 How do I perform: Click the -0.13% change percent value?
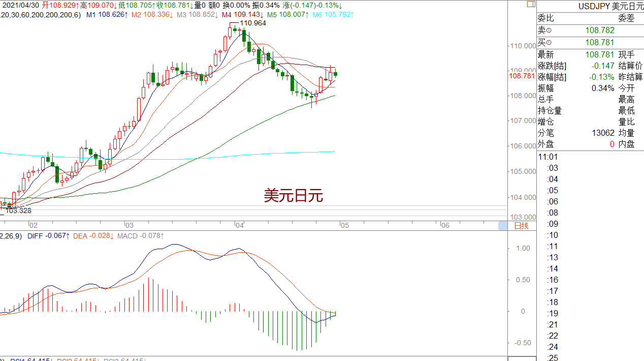pyautogui.click(x=602, y=77)
